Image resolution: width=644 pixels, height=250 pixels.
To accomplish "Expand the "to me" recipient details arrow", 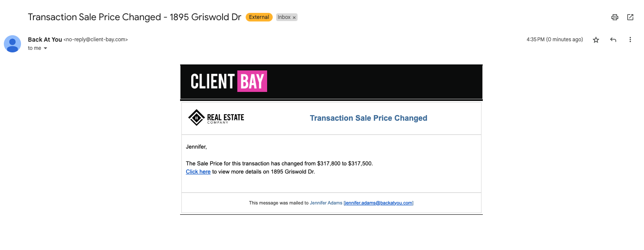I will [45, 49].
